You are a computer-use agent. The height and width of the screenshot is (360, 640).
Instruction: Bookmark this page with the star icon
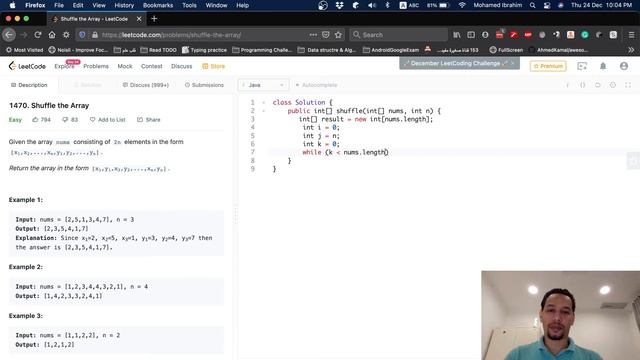(338, 35)
